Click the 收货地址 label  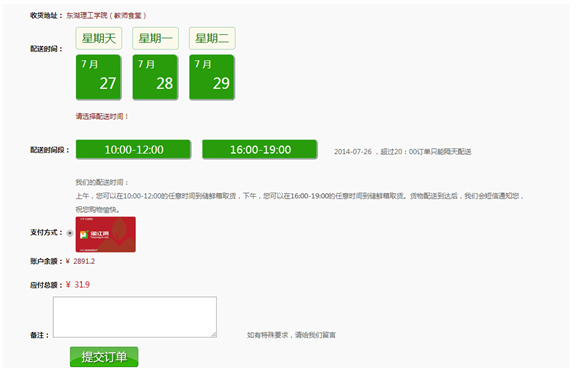(46, 15)
